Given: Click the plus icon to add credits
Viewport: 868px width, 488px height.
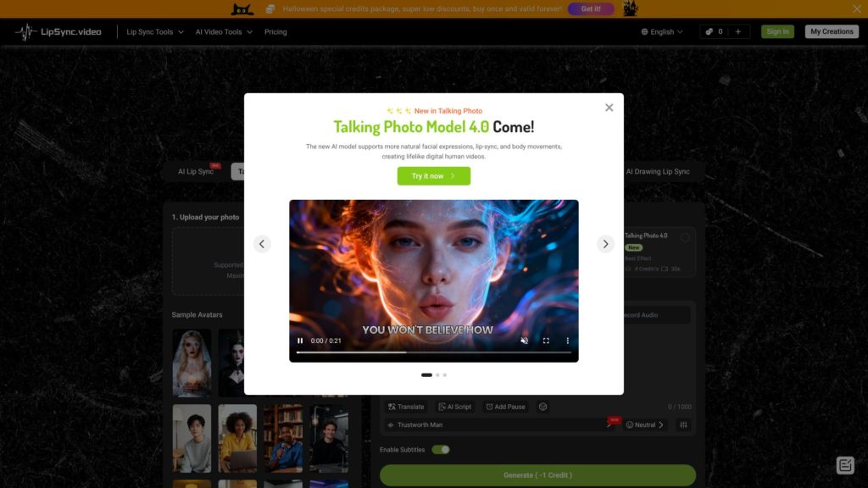Looking at the screenshot, I should [x=737, y=32].
